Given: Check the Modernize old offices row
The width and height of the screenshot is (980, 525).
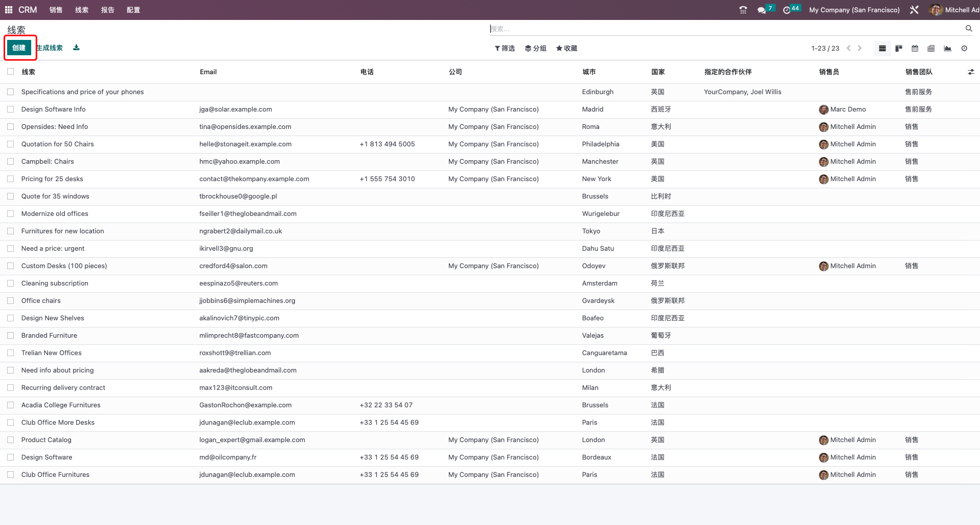Looking at the screenshot, I should (x=10, y=214).
